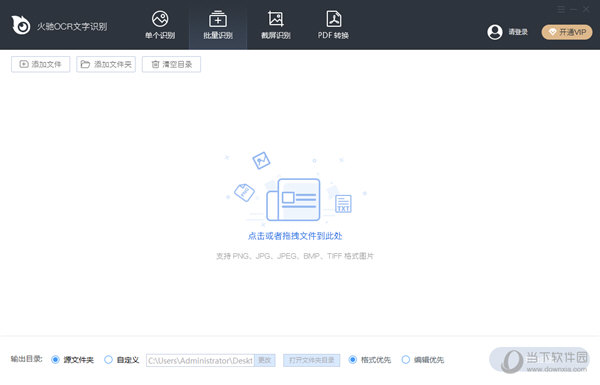The height and width of the screenshot is (385, 600).
Task: Click the 添加文件 add file button
Action: [41, 64]
